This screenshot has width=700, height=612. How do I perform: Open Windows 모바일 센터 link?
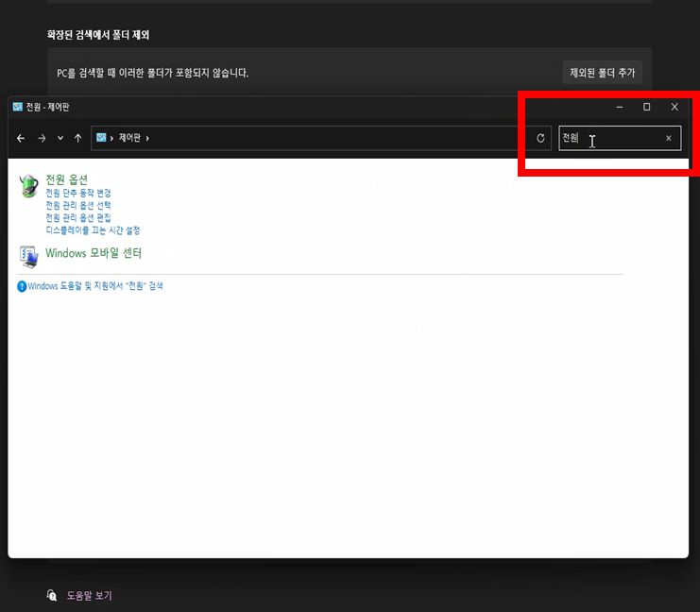click(x=94, y=253)
